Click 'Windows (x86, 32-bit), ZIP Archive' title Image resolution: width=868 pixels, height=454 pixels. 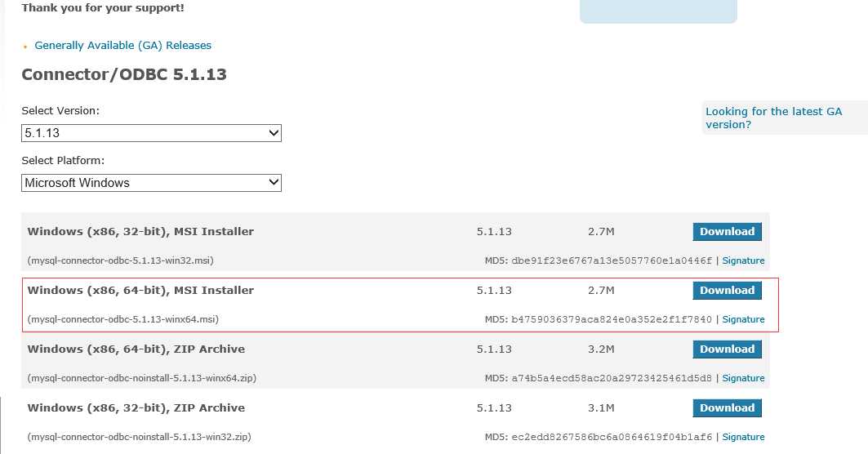point(136,408)
